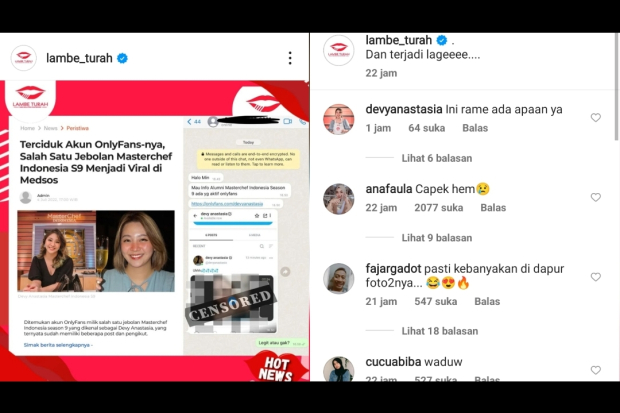
Task: Click the lambe_turah avatar beside the caption
Action: (x=339, y=50)
